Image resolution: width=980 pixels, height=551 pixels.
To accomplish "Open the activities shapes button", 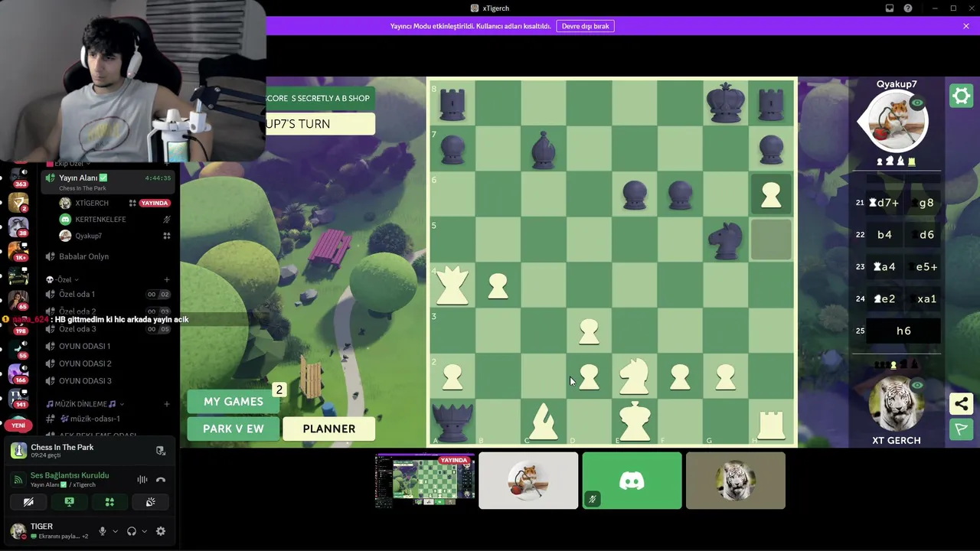I will point(109,502).
